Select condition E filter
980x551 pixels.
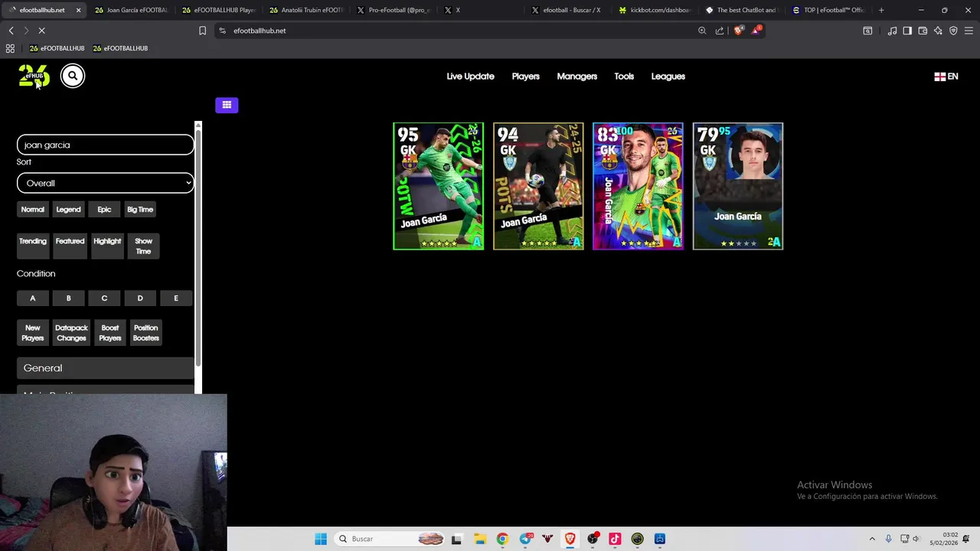[176, 298]
